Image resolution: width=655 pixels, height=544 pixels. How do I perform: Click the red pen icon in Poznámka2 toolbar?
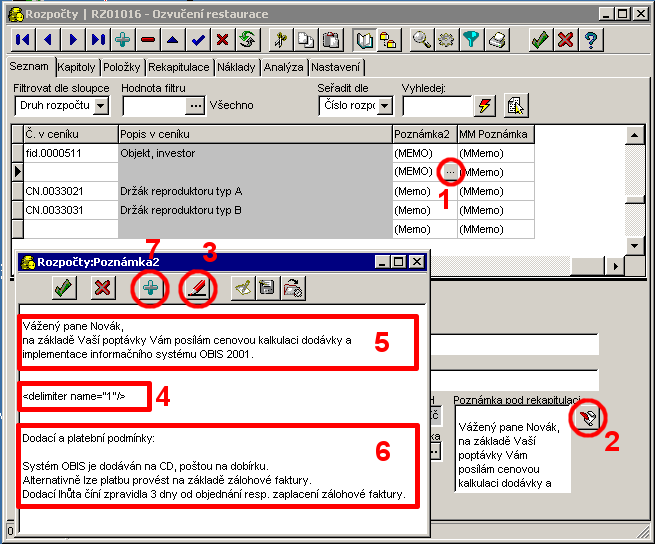196,288
